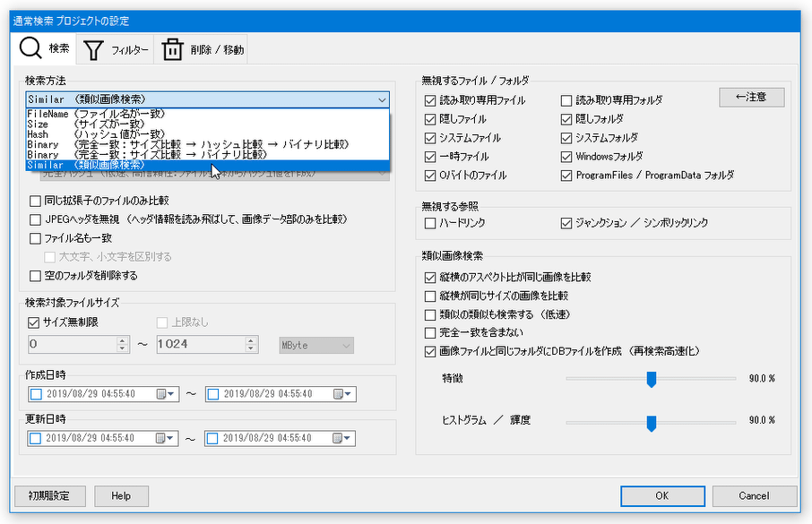
Task: Open Help
Action: [121, 496]
